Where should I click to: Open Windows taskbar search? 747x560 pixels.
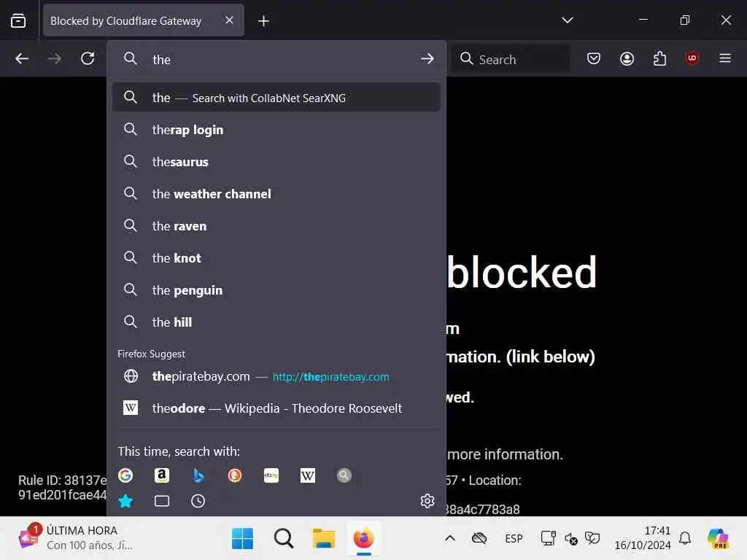[284, 539]
